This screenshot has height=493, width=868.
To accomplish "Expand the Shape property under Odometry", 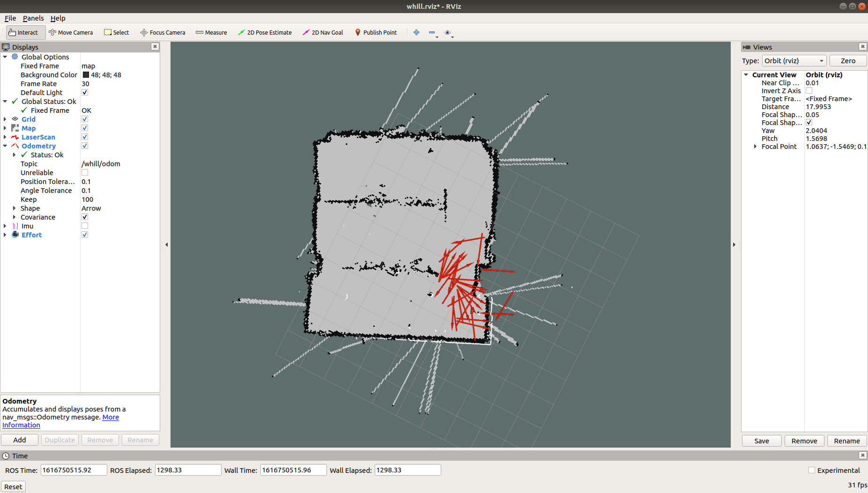I will pos(14,208).
